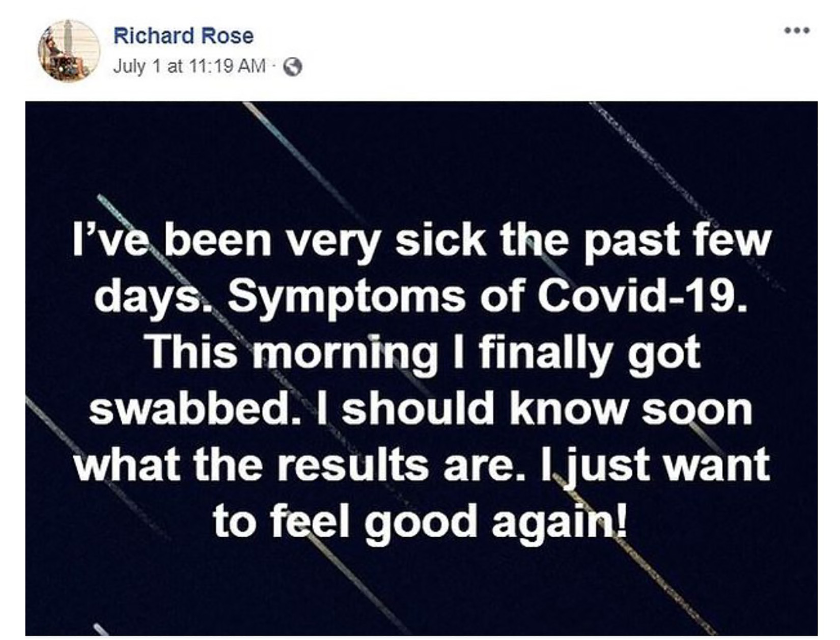Click the line "This morning I finally got"
This screenshot has width=840, height=640.
424,352
